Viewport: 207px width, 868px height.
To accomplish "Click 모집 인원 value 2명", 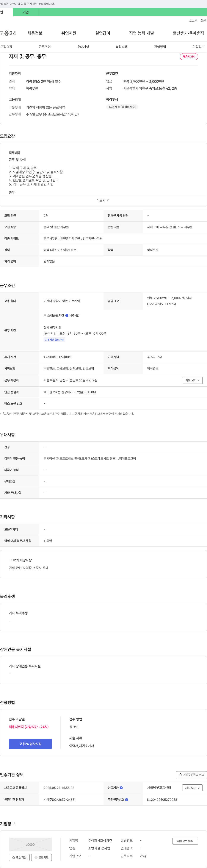I will tap(46, 216).
